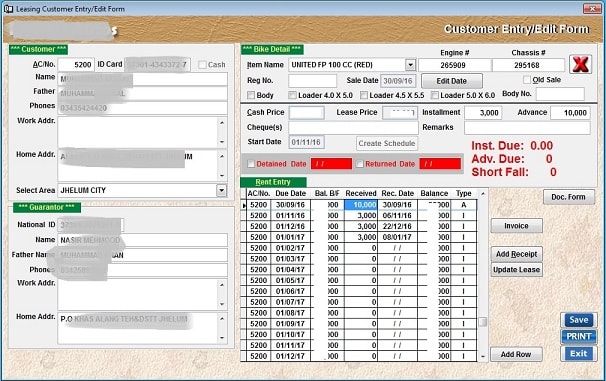The height and width of the screenshot is (381, 606).
Task: Click the Lease Price field
Action: (400, 112)
